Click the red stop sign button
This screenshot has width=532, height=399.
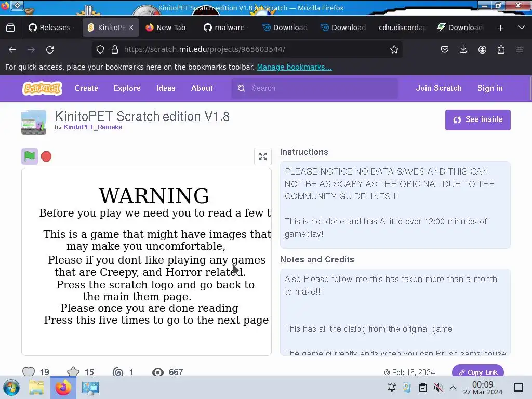tap(46, 156)
